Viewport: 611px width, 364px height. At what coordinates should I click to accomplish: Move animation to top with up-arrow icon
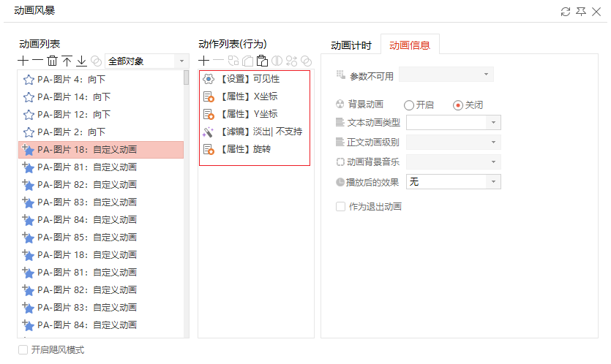click(67, 61)
